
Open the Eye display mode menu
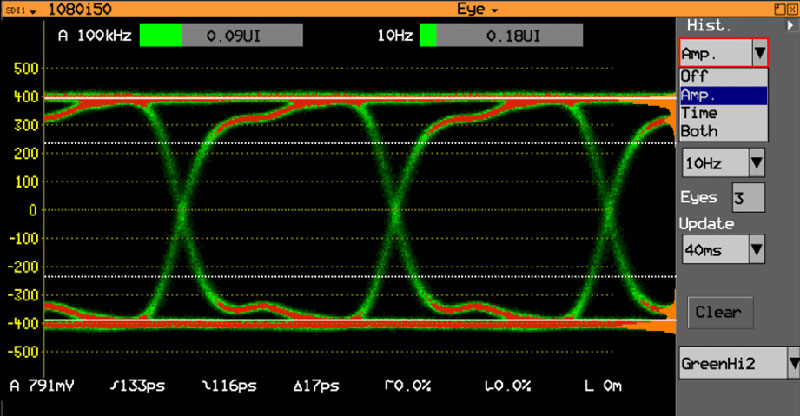[x=477, y=9]
